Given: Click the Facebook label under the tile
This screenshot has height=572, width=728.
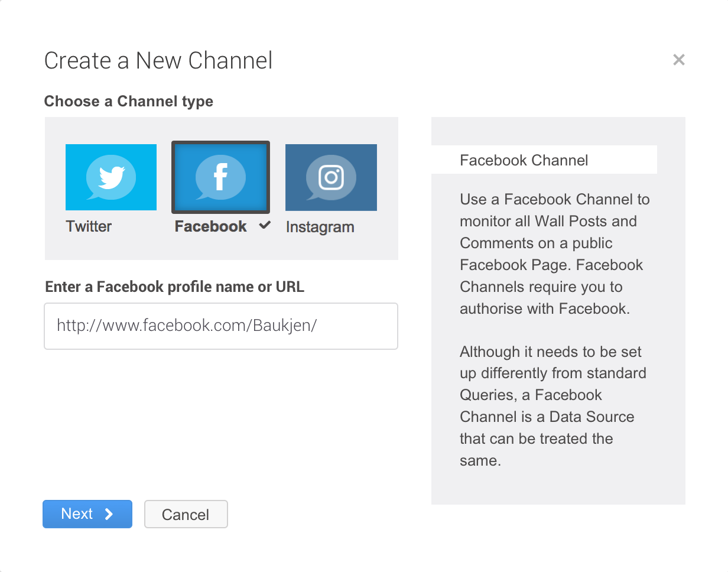Looking at the screenshot, I should click(211, 226).
